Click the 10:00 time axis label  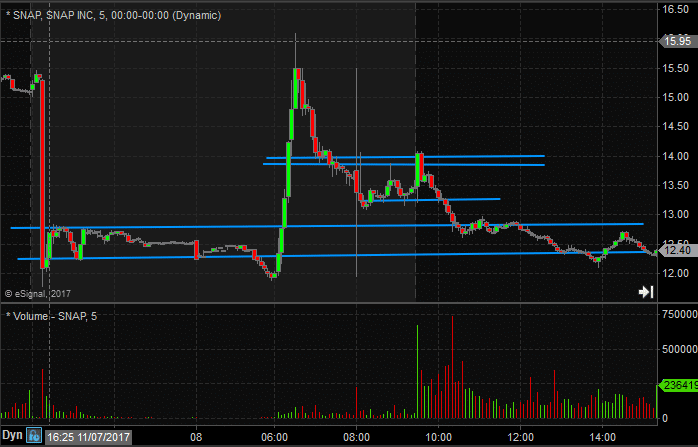click(x=438, y=437)
